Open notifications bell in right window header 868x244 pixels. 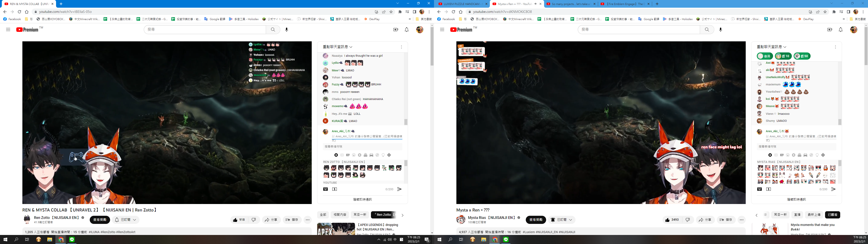tap(841, 30)
